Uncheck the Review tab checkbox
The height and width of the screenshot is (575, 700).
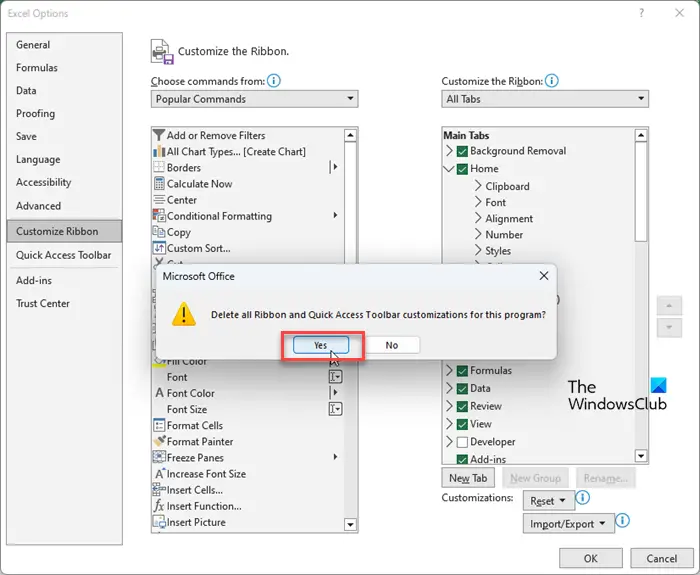click(462, 406)
